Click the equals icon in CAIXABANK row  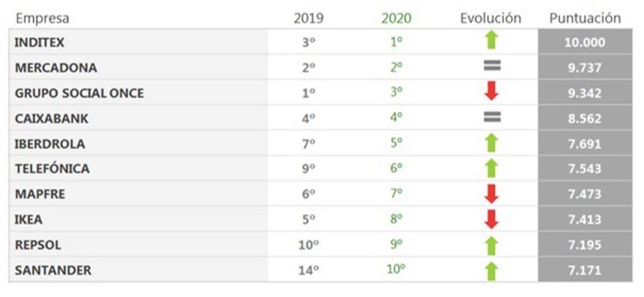click(x=492, y=117)
